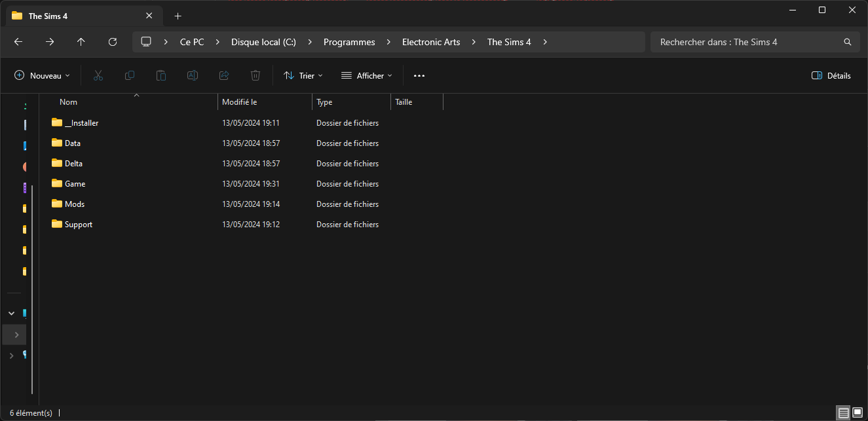Click the date 13/05/2024 19:12
This screenshot has width=868, height=421.
(251, 225)
